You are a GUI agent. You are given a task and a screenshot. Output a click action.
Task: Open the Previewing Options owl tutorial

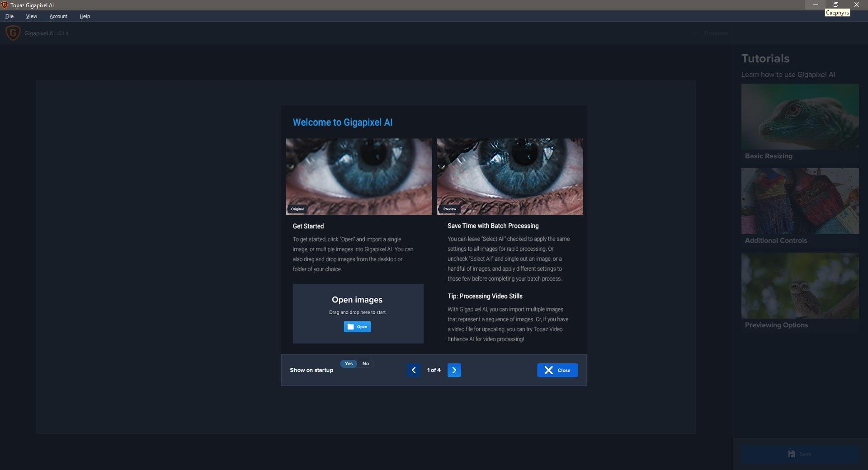(x=800, y=286)
